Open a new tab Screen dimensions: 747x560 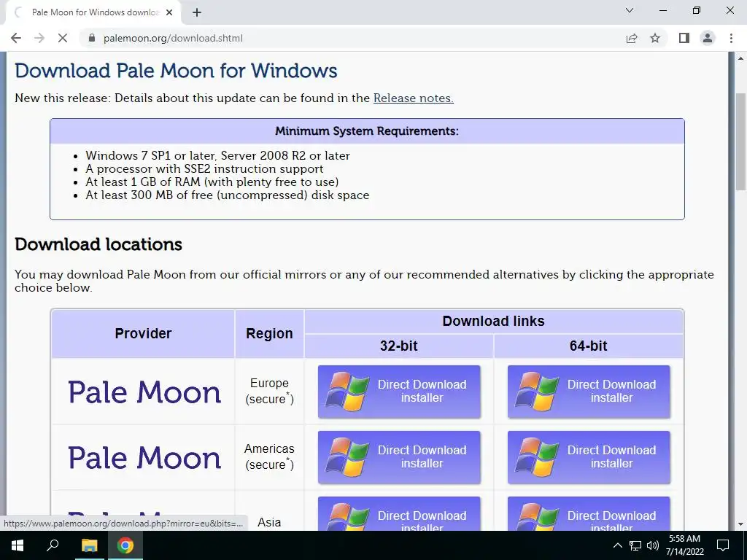(x=197, y=12)
